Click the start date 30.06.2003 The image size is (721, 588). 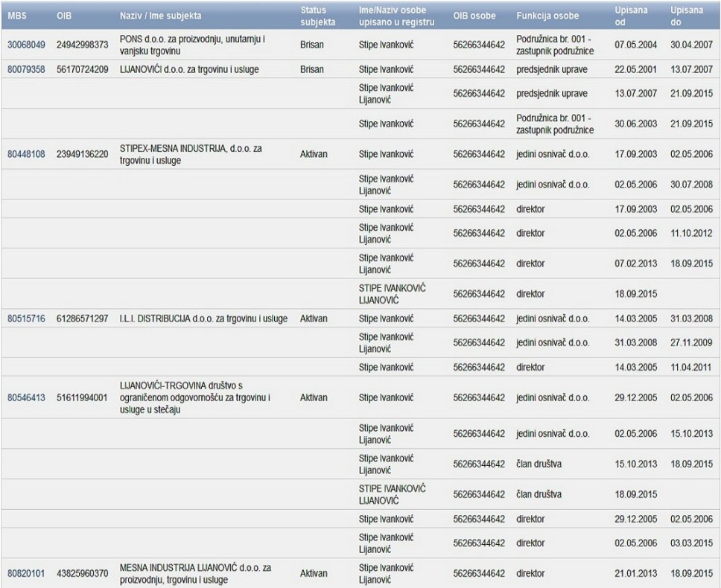coord(635,124)
